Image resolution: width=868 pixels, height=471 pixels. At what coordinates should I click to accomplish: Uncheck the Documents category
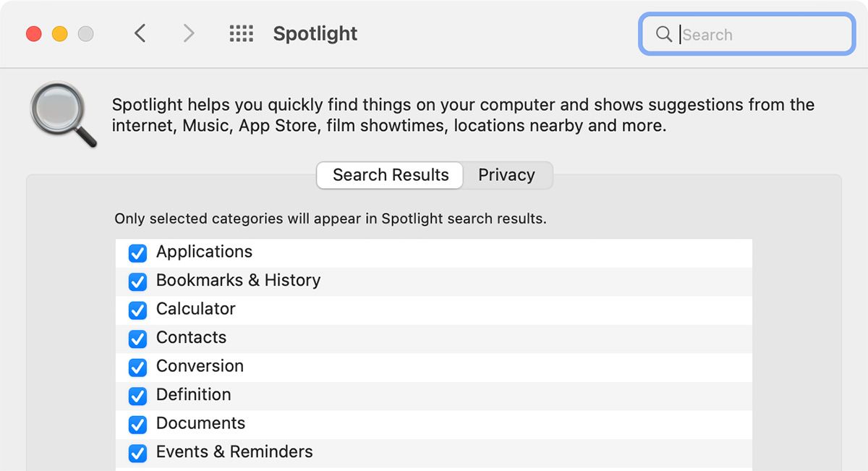[x=137, y=425]
